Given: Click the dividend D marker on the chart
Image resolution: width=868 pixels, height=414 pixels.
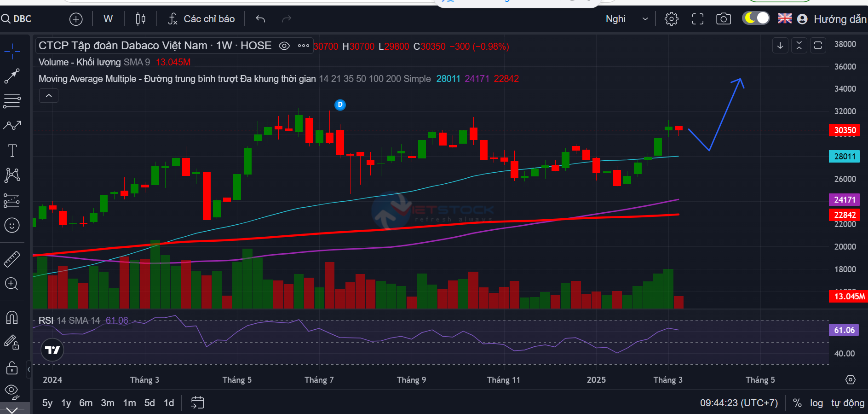Looking at the screenshot, I should pos(340,105).
